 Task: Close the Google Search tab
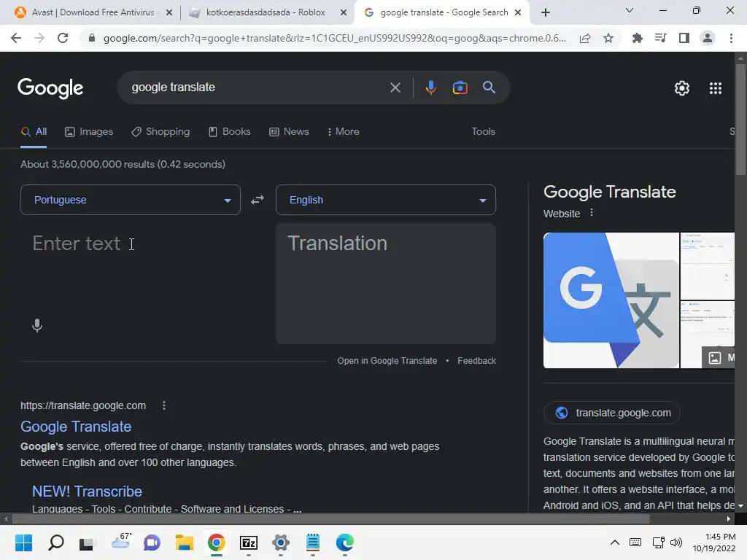point(519,12)
